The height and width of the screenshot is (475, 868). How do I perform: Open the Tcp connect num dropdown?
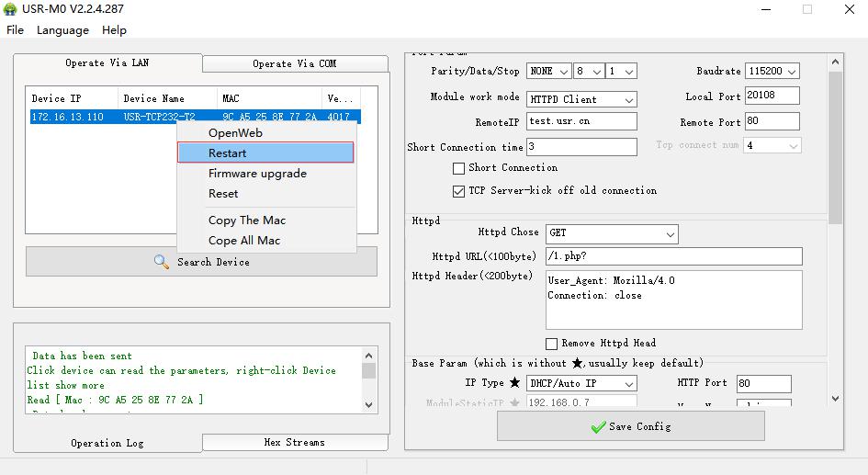pyautogui.click(x=772, y=145)
